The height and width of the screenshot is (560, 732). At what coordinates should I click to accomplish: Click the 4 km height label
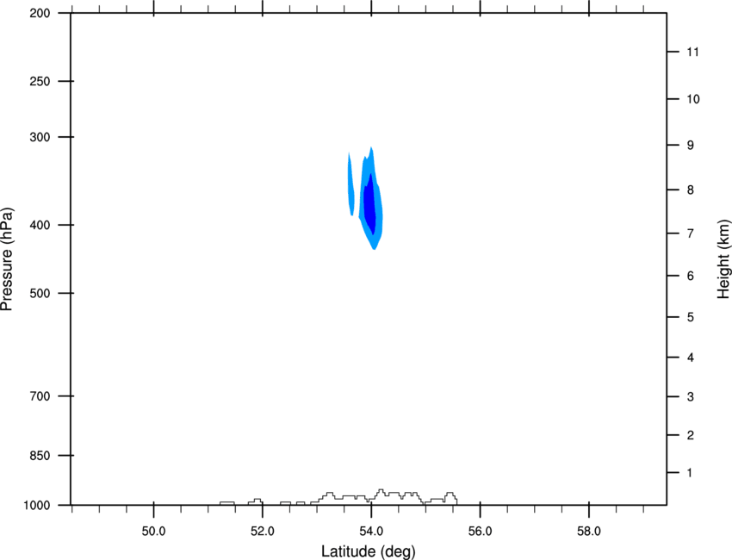[690, 358]
